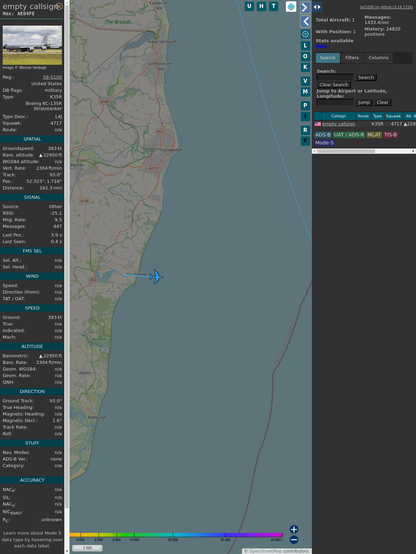The height and width of the screenshot is (554, 416).
Task: Open the Filters tab
Action: click(352, 58)
